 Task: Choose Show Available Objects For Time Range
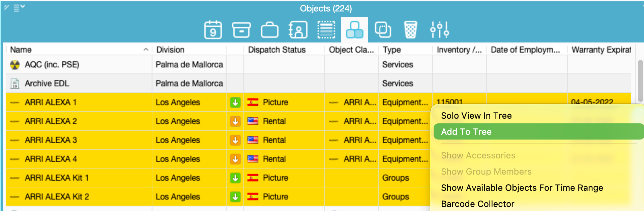(522, 188)
